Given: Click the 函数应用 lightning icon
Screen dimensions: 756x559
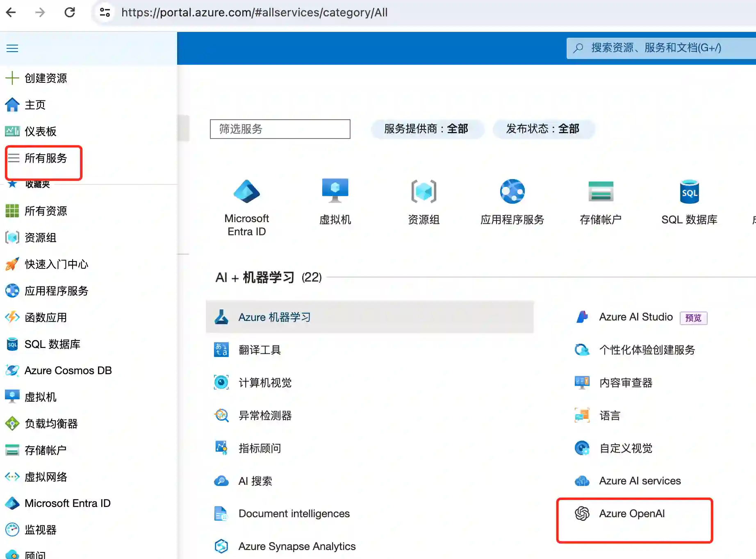Looking at the screenshot, I should tap(12, 317).
